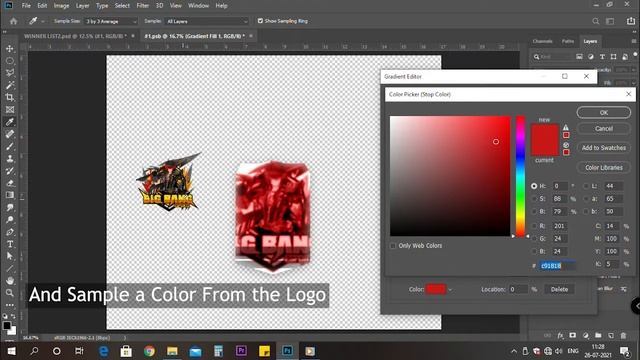
Task: Select the History Brush tool
Action: click(10, 171)
